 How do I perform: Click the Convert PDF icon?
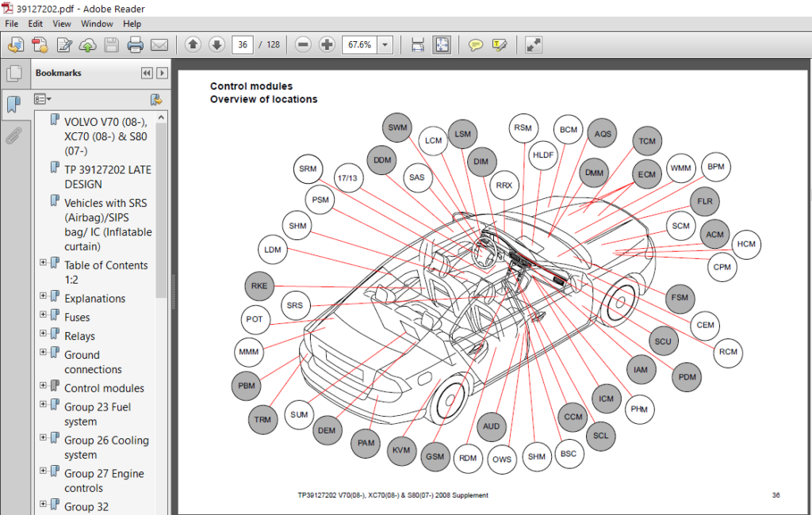(40, 45)
